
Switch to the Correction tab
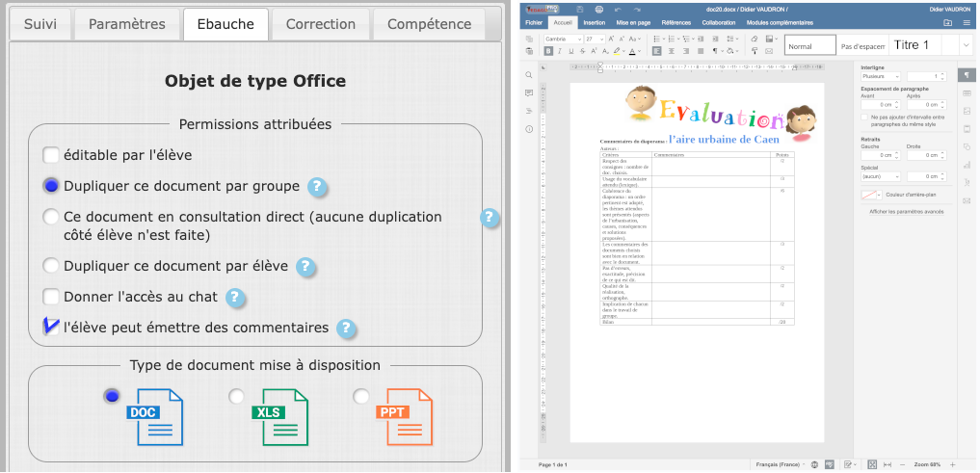pyautogui.click(x=320, y=24)
